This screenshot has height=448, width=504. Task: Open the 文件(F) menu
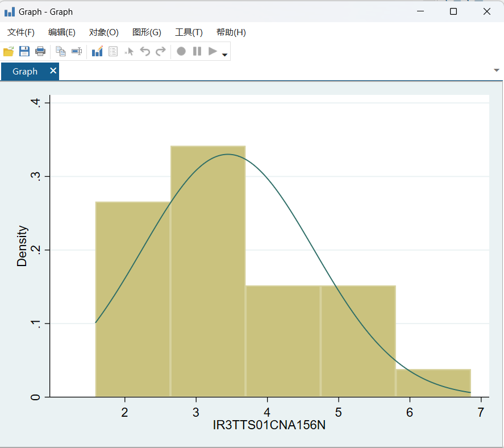pyautogui.click(x=21, y=32)
